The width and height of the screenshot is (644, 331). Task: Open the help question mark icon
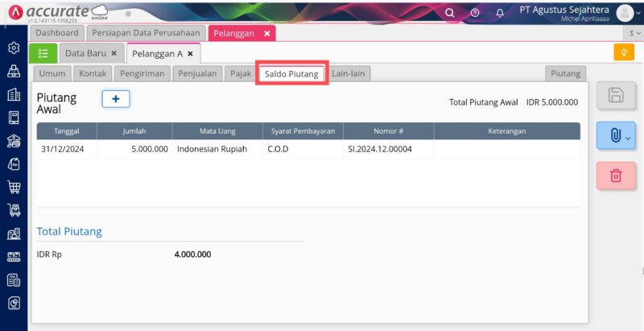tap(475, 13)
